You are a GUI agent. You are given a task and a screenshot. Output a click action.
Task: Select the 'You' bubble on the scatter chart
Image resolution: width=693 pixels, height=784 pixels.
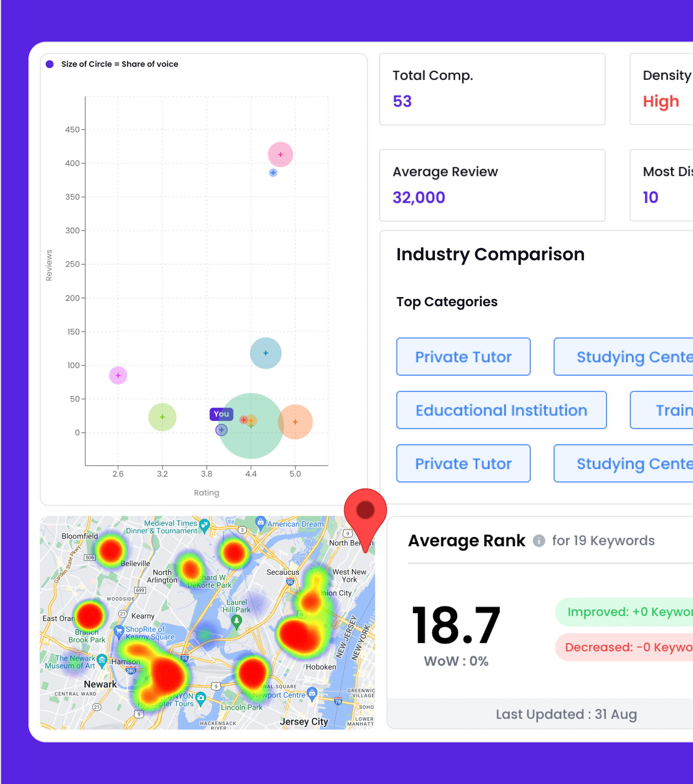point(221,430)
